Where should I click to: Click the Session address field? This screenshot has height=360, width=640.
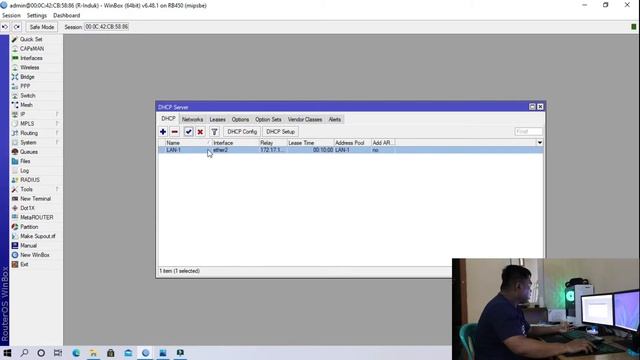coord(107,27)
